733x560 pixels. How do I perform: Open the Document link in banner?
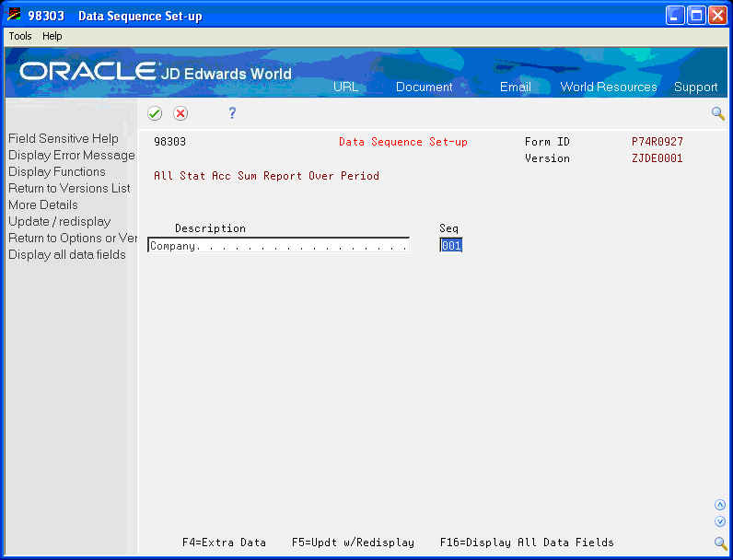tap(424, 87)
